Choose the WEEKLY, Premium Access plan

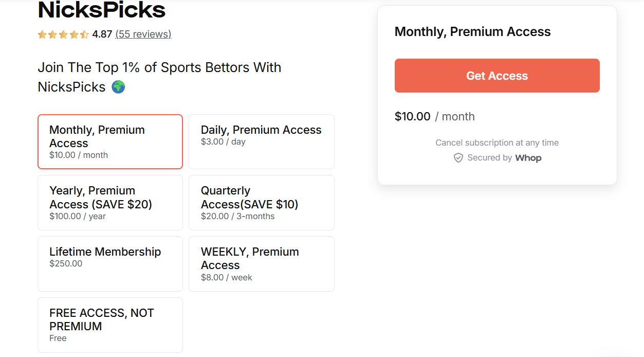pyautogui.click(x=261, y=263)
